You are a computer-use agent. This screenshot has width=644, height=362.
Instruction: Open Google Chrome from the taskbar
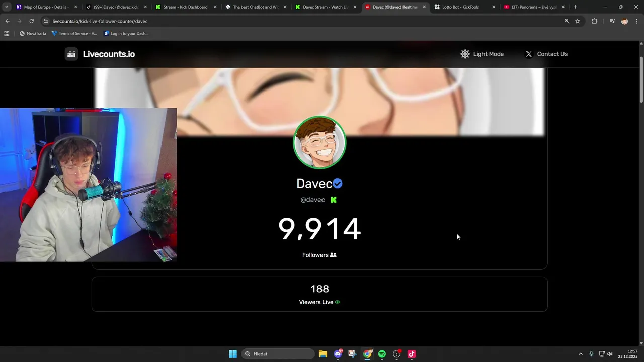tap(367, 354)
